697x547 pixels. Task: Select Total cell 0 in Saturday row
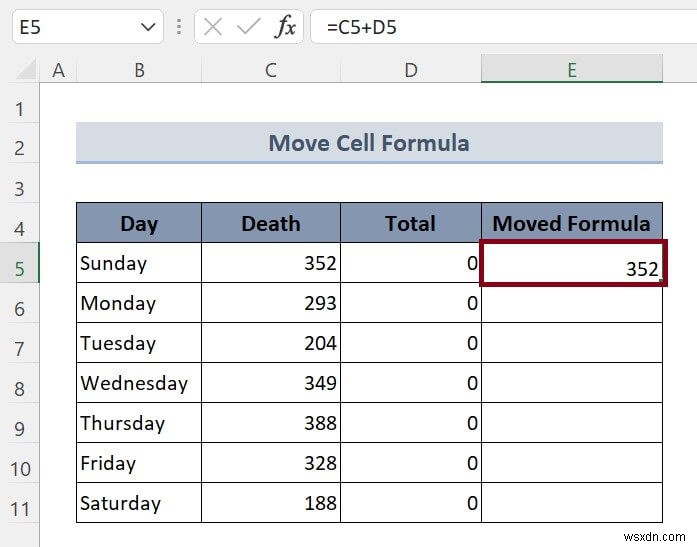(x=411, y=503)
